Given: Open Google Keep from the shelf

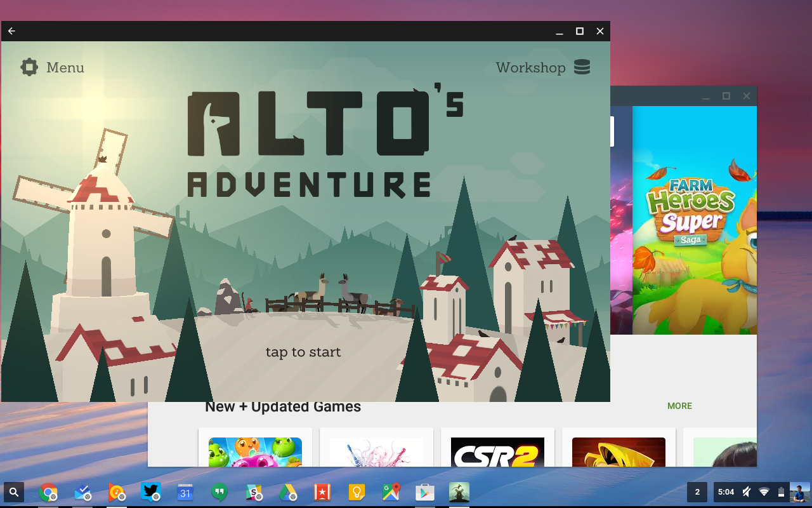Looking at the screenshot, I should 357,492.
